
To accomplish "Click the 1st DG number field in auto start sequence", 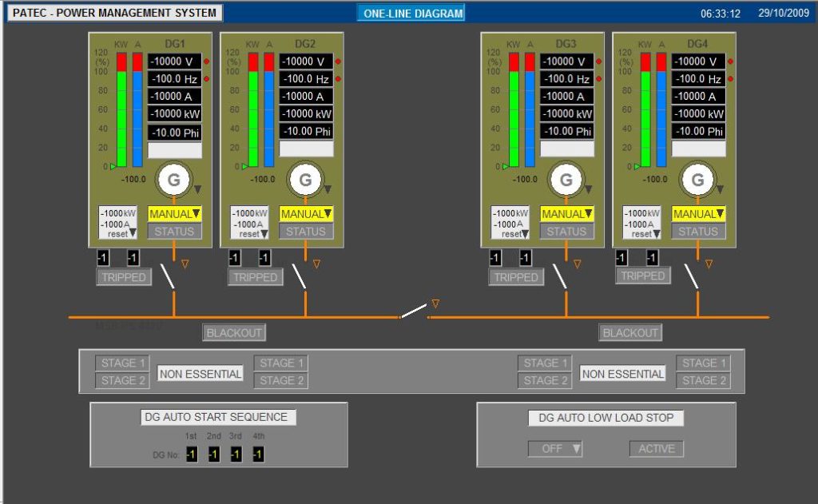I will (x=191, y=453).
